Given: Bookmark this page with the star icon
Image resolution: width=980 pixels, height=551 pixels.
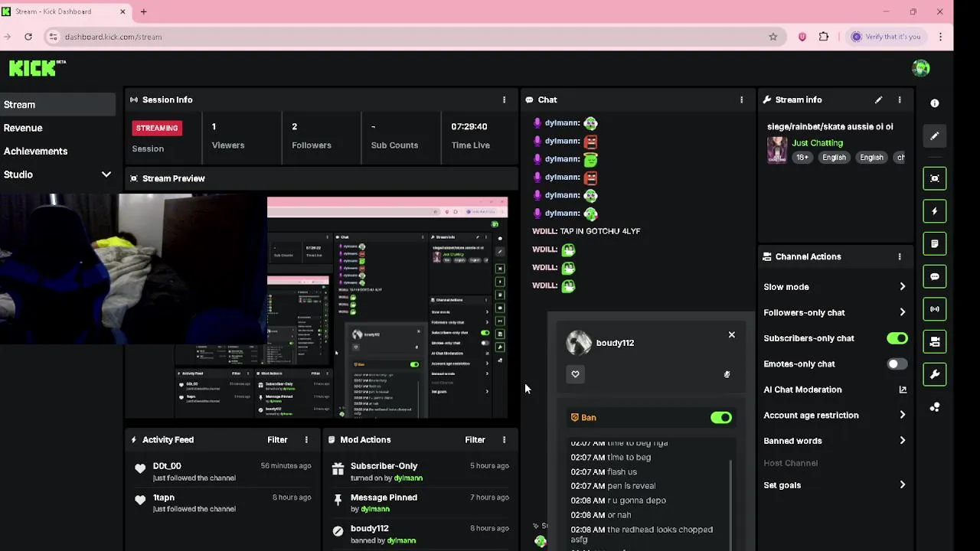Looking at the screenshot, I should pyautogui.click(x=773, y=37).
